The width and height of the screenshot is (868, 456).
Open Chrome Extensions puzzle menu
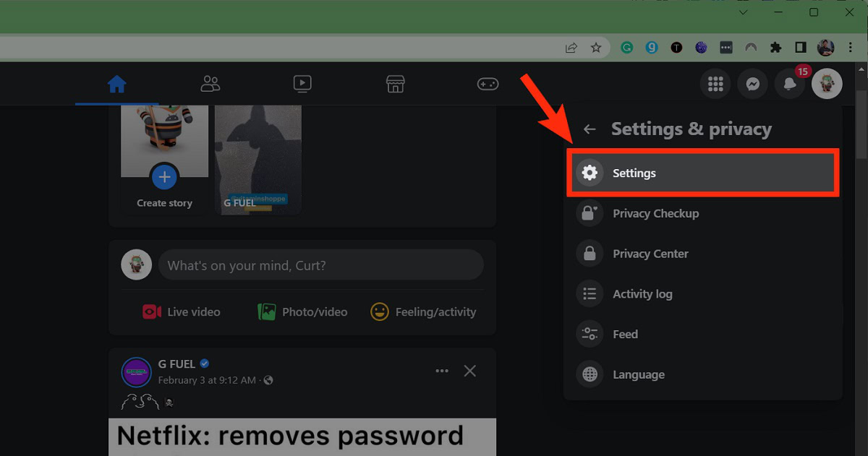point(776,48)
